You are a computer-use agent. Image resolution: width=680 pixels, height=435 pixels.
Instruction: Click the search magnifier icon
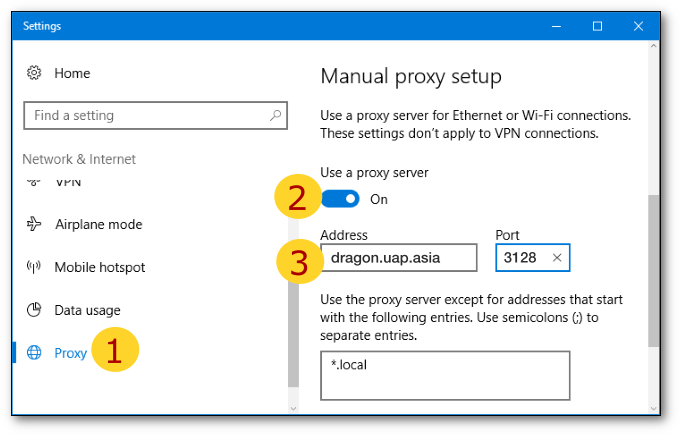(275, 115)
